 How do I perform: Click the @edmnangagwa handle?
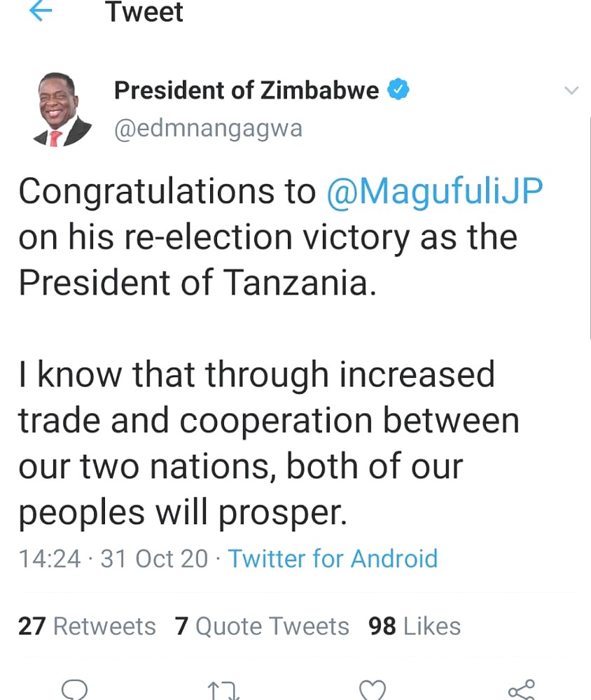[x=209, y=129]
